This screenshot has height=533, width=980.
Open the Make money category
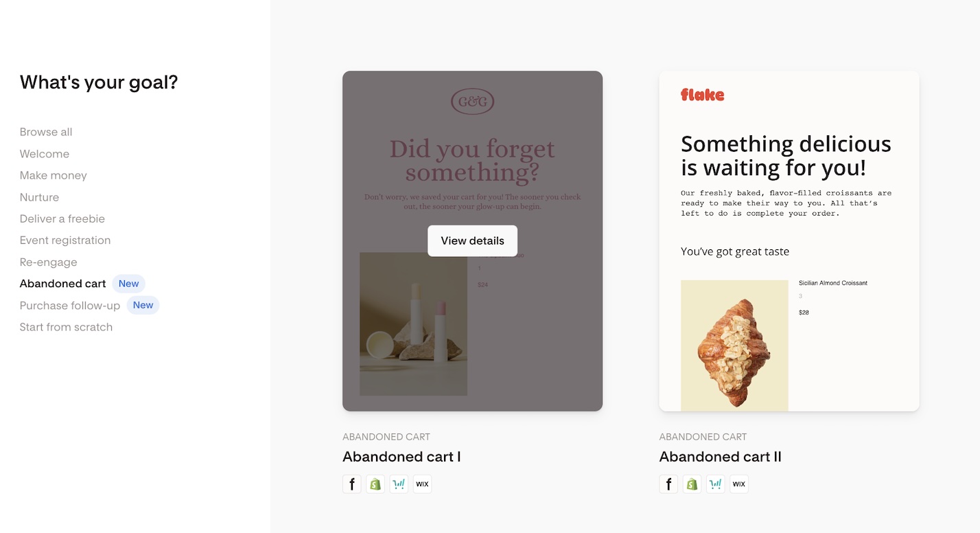(54, 175)
